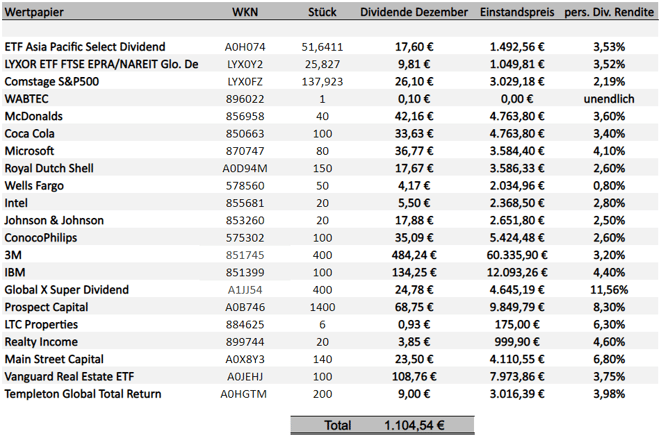661x438 pixels.
Task: Select the dividend value 108,76 €
Action: pyautogui.click(x=414, y=376)
